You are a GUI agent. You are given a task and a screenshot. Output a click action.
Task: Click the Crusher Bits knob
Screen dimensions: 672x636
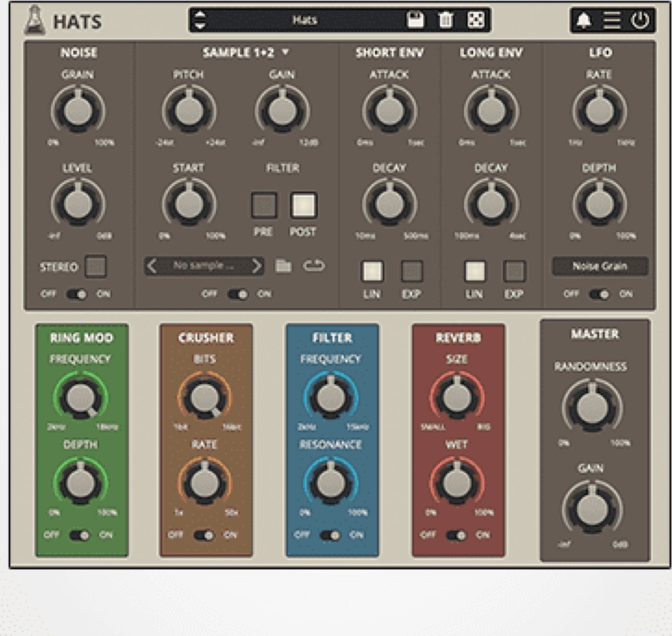205,397
